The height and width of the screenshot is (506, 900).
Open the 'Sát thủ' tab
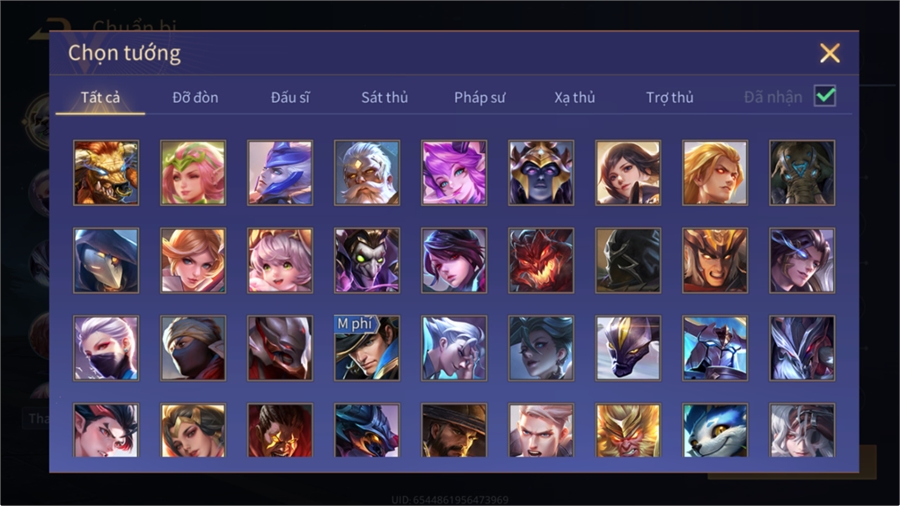385,98
